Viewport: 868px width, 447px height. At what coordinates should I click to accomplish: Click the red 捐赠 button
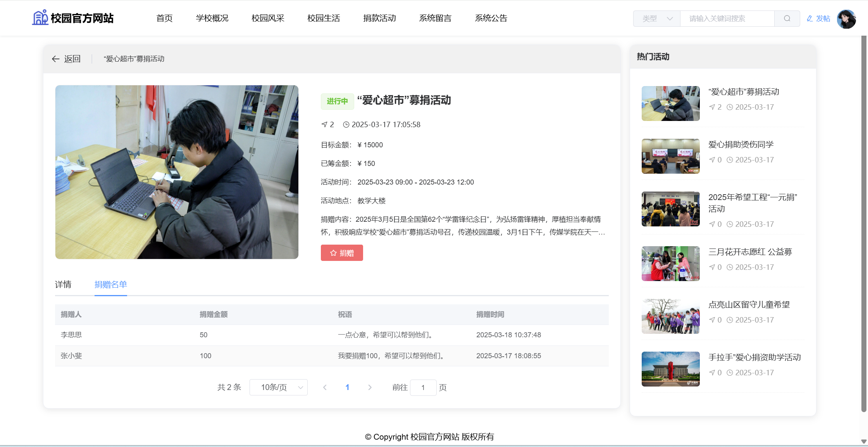(342, 253)
